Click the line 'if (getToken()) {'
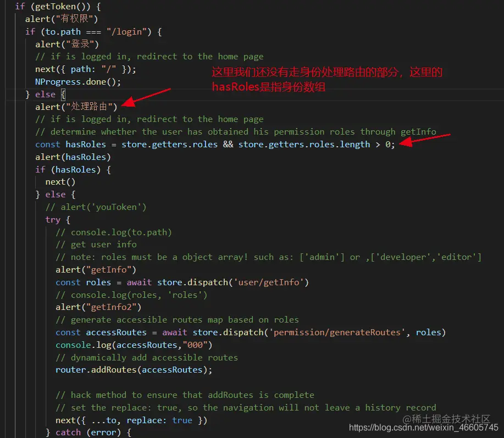The width and height of the screenshot is (504, 438). (x=58, y=7)
